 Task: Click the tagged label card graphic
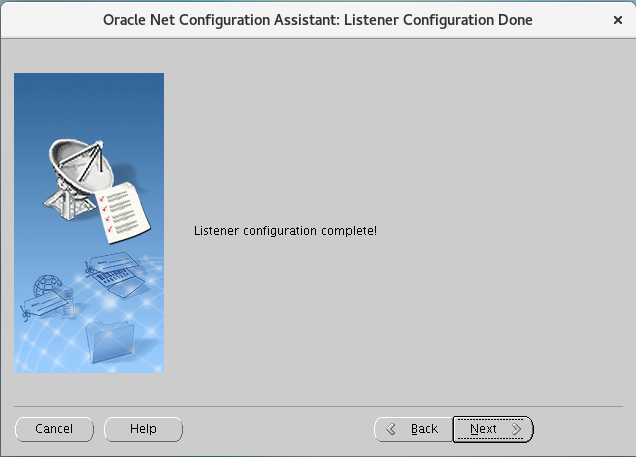tap(45, 305)
